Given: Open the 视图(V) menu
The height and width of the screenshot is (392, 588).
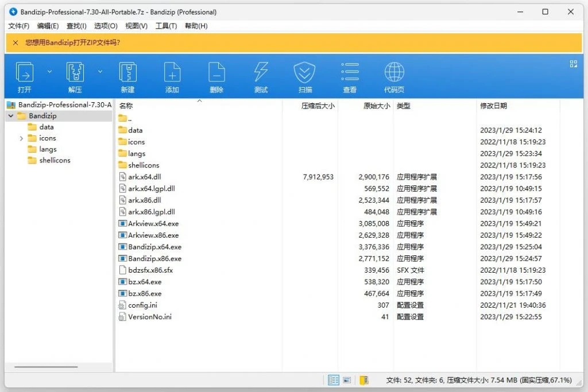Looking at the screenshot, I should 136,26.
